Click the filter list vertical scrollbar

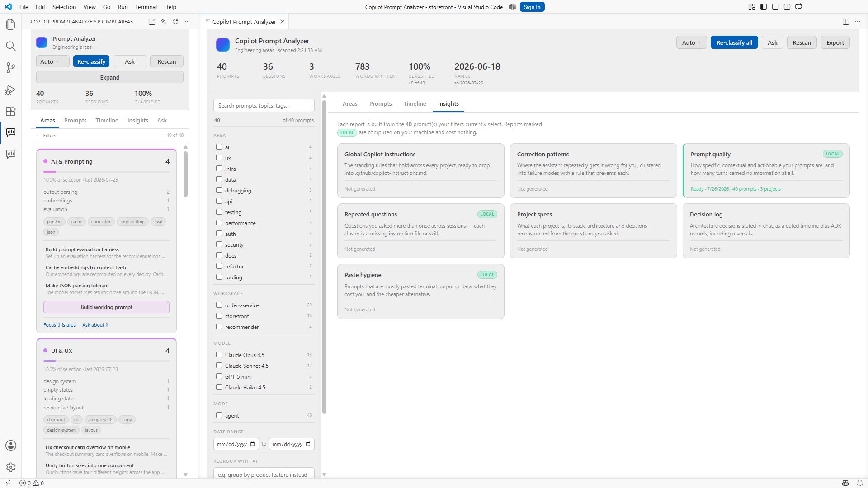pos(324,257)
